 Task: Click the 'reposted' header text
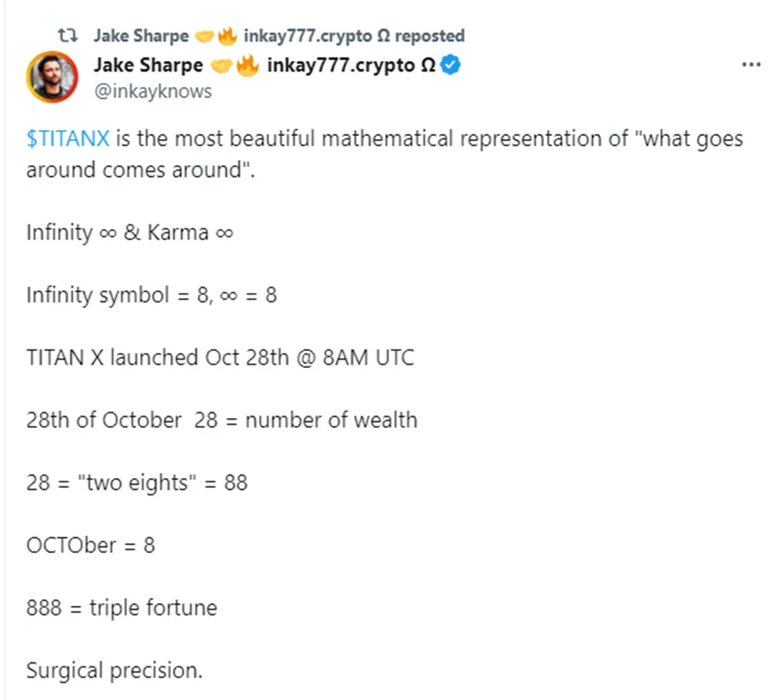pyautogui.click(x=430, y=36)
